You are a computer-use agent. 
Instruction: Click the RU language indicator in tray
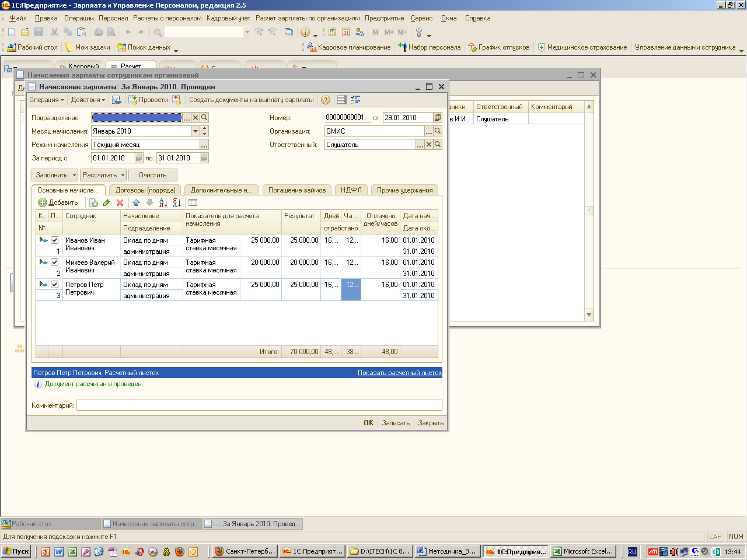point(632,551)
